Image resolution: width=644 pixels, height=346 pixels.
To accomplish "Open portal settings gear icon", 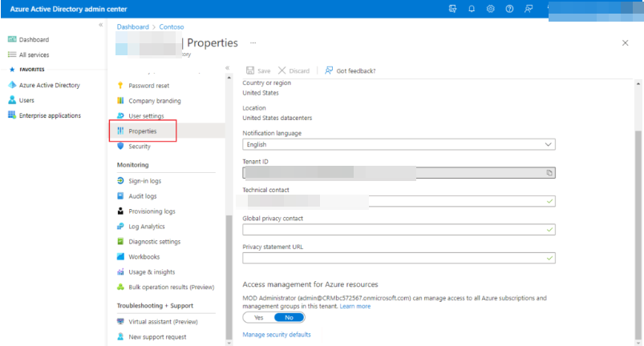I will (x=490, y=9).
